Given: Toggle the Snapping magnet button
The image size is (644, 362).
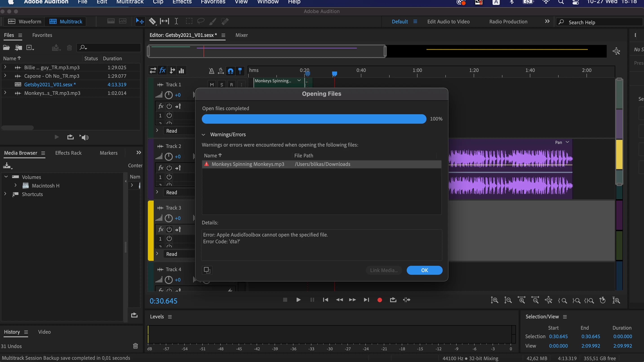Looking at the screenshot, I should tap(231, 71).
